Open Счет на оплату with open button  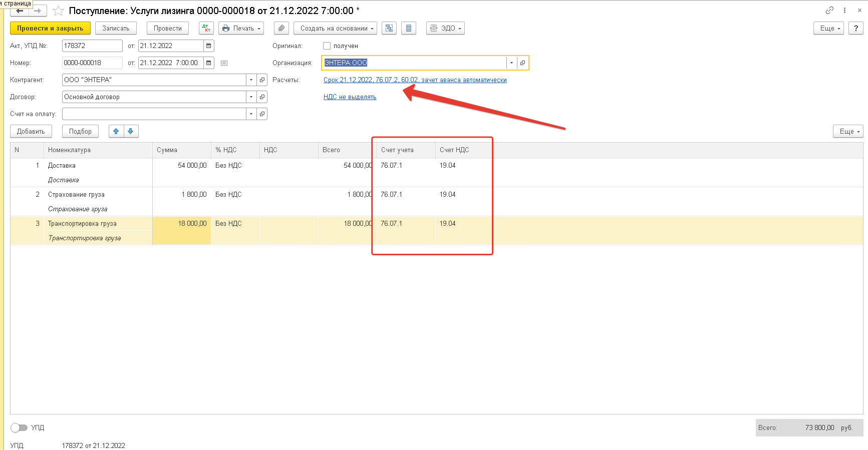tap(262, 114)
